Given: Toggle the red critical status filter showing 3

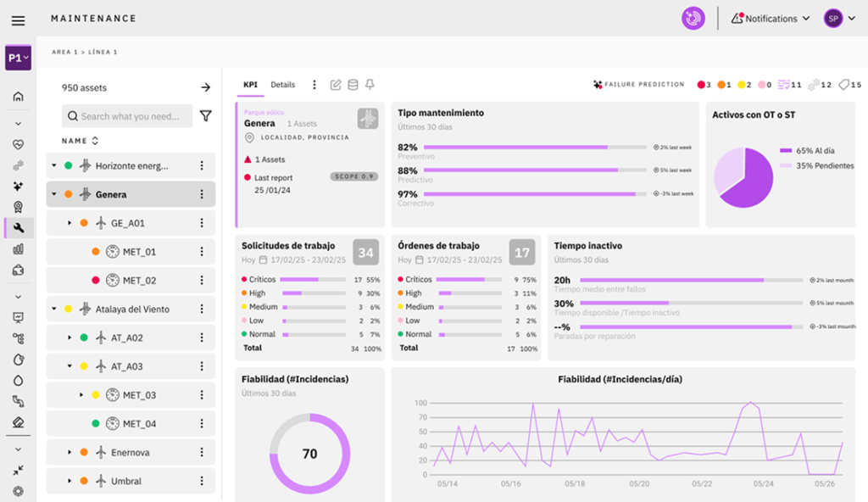Looking at the screenshot, I should coord(704,85).
